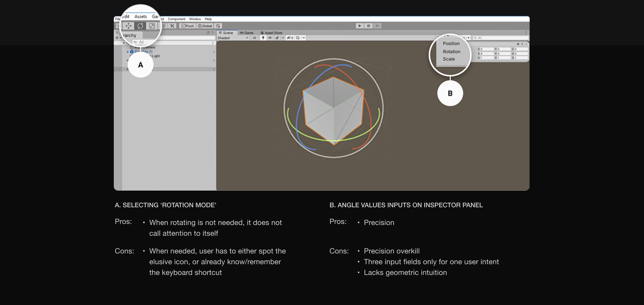Open the scene row kebab menu

[213, 43]
